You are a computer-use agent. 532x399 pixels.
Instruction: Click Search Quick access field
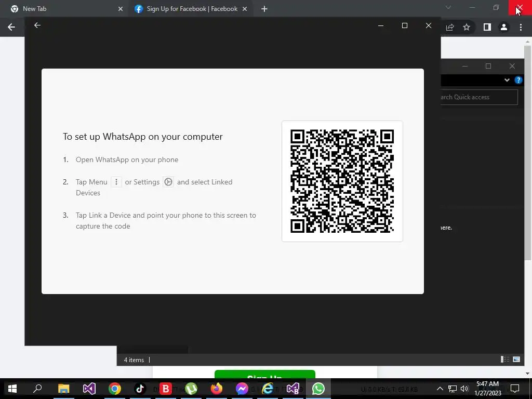tap(479, 97)
